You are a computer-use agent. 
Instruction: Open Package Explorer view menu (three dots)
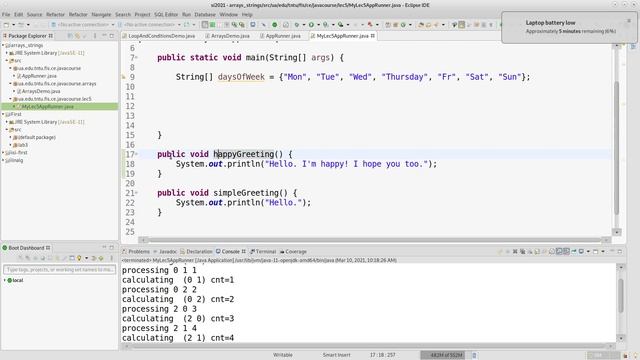pos(95,36)
